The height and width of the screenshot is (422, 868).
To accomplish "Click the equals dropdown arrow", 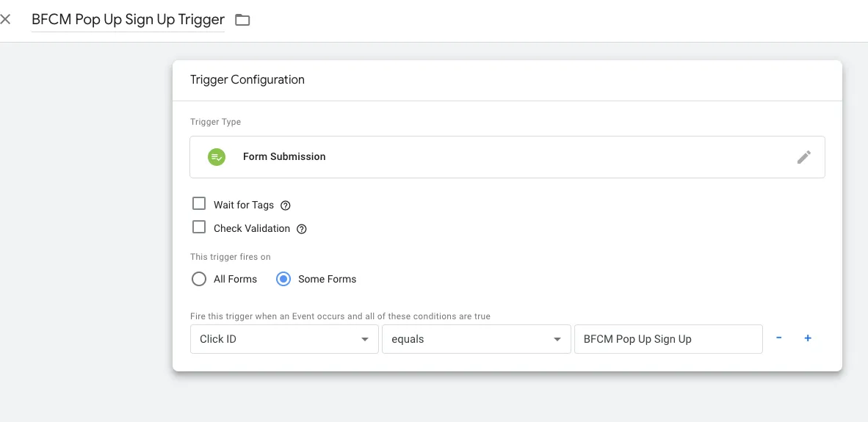I will click(x=557, y=340).
